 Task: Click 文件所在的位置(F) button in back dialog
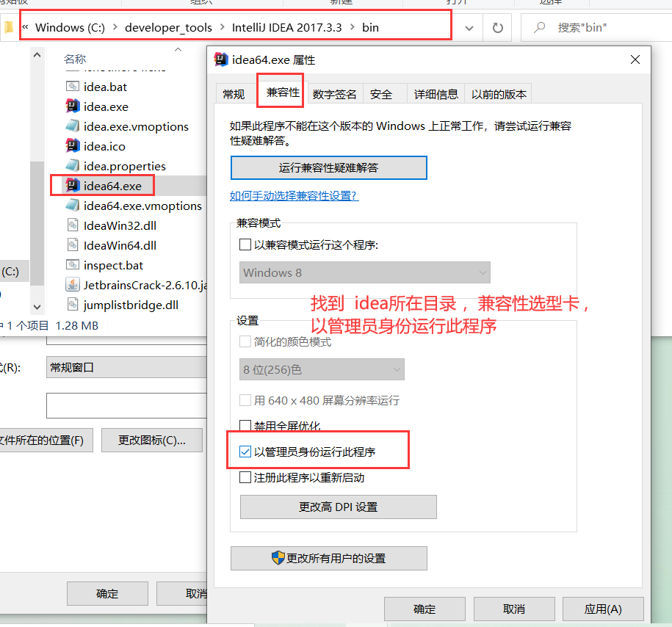46,440
